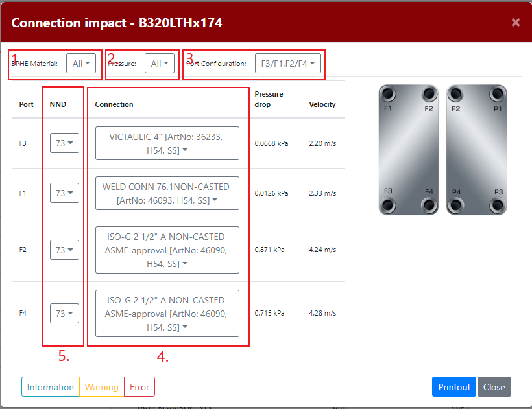This screenshot has height=409, width=532.
Task: Click the back plate heat exchanger image
Action: click(x=476, y=150)
